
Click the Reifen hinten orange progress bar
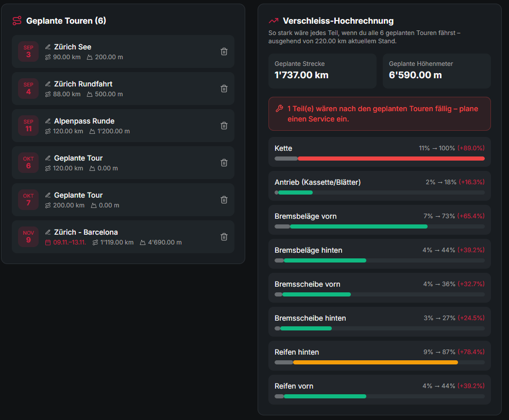pyautogui.click(x=375, y=362)
